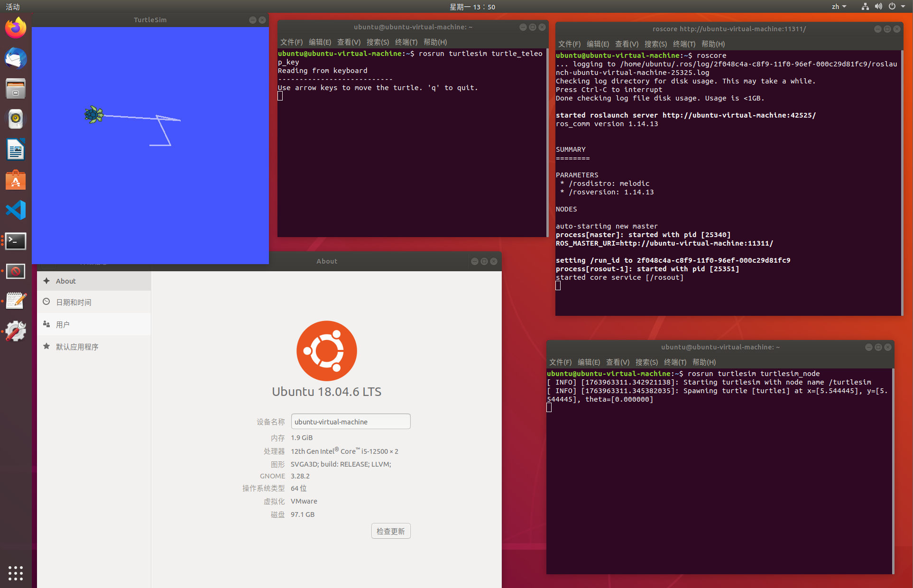913x588 pixels.
Task: Launch LibreOffice Writer from the dock
Action: pyautogui.click(x=16, y=150)
